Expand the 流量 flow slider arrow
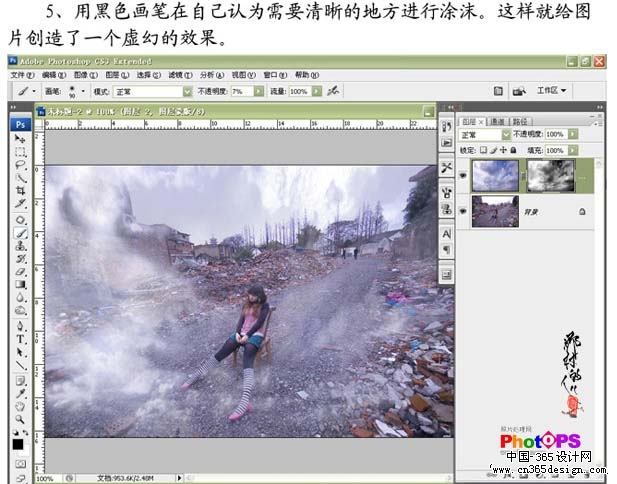The image size is (617, 484). pyautogui.click(x=317, y=91)
